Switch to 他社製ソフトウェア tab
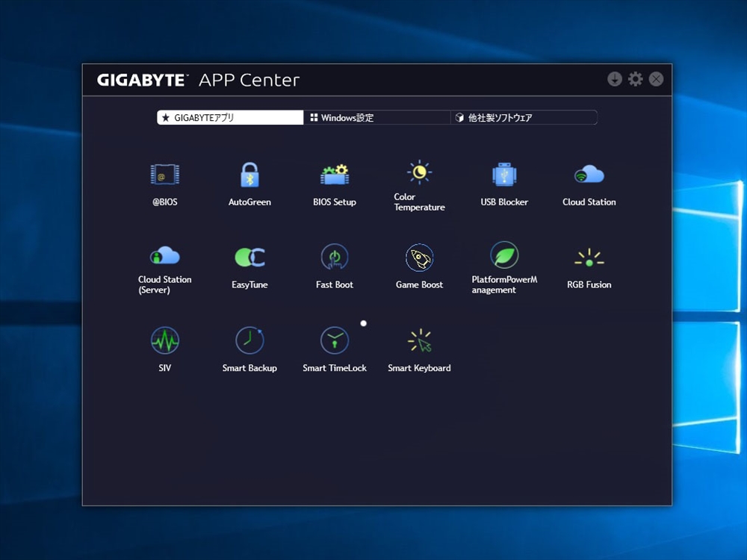This screenshot has width=747, height=560. (x=524, y=118)
